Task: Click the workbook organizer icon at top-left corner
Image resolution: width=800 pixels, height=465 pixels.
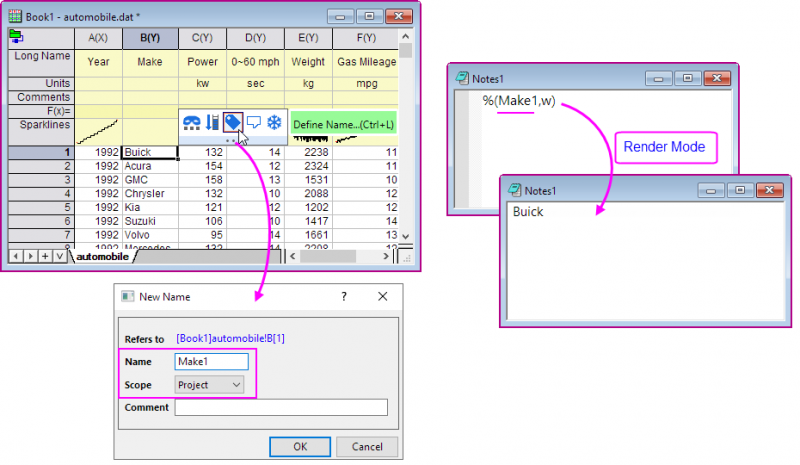Action: pos(16,37)
